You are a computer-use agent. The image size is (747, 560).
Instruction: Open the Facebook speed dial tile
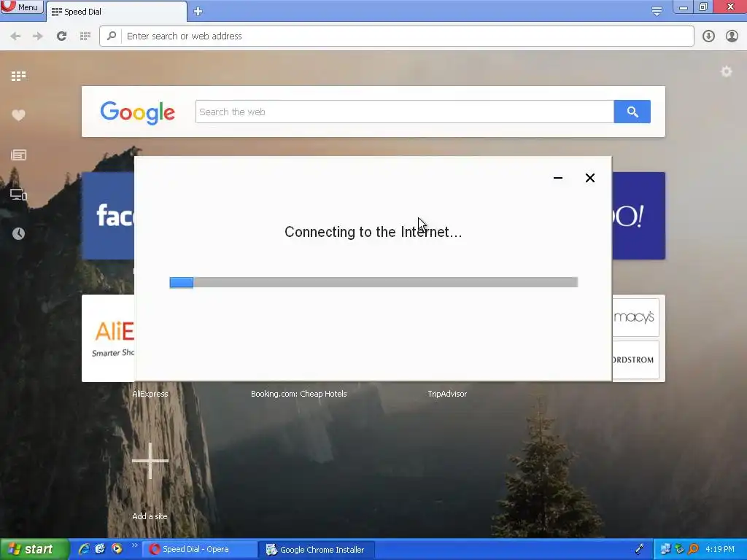(x=108, y=216)
